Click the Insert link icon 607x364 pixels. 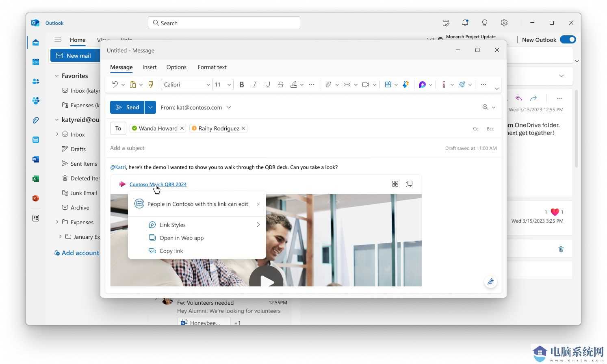(347, 84)
